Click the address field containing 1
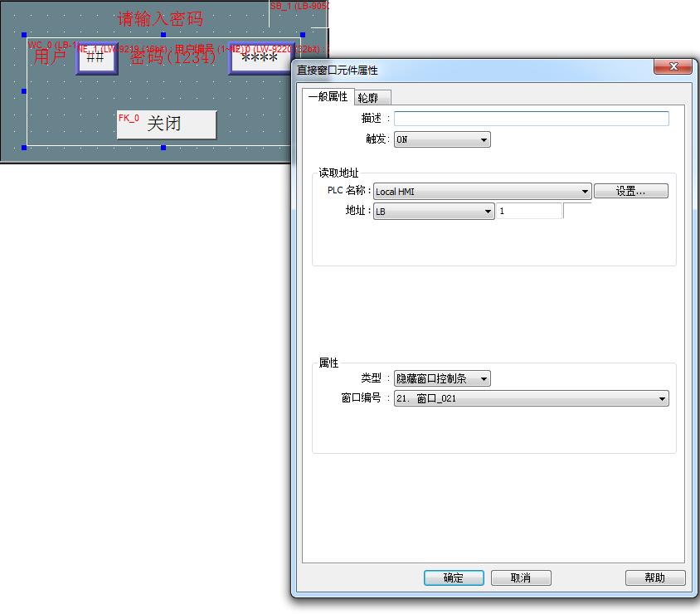 tap(529, 212)
